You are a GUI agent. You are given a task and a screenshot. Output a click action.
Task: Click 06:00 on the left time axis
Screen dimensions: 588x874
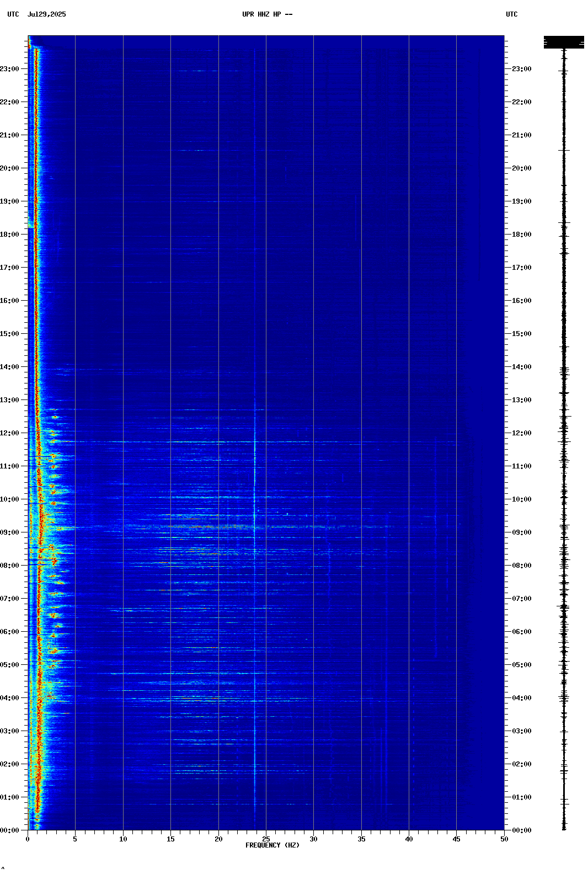point(10,632)
